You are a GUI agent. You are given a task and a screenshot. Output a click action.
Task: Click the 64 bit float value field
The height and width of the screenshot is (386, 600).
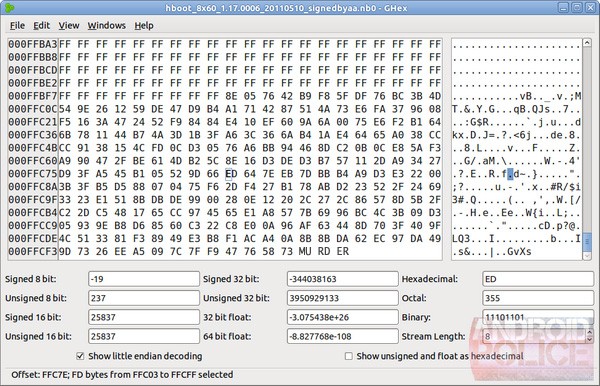pos(342,336)
